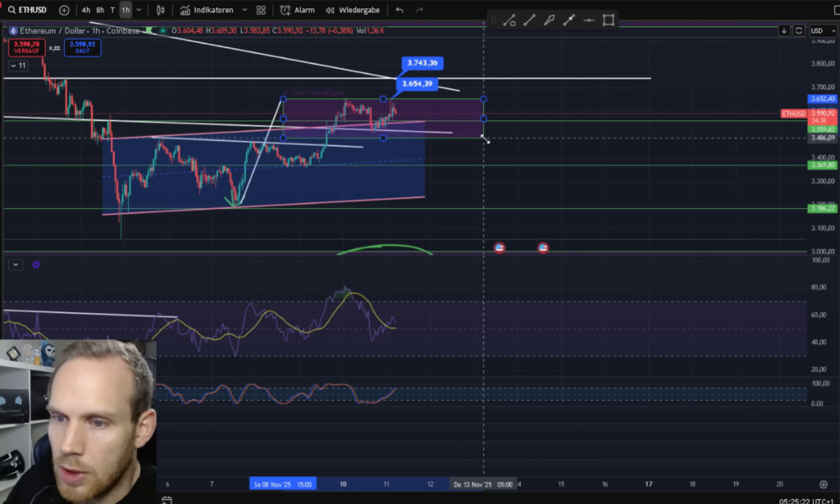
Task: Switch to the 4h timeframe
Action: (x=86, y=10)
